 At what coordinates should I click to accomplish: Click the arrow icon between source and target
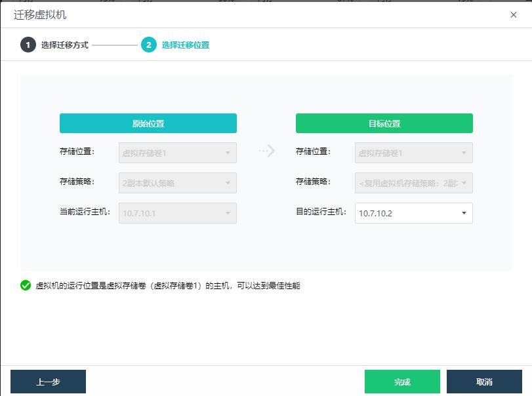[x=266, y=151]
